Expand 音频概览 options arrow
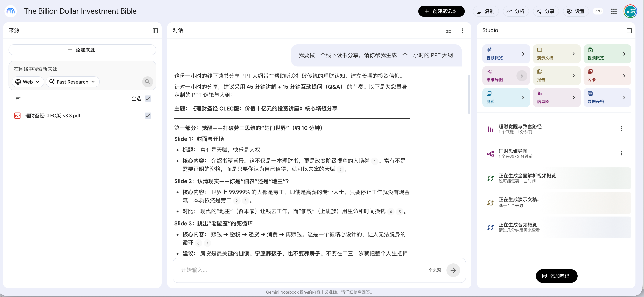Image resolution: width=644 pixels, height=297 pixels. [x=523, y=54]
